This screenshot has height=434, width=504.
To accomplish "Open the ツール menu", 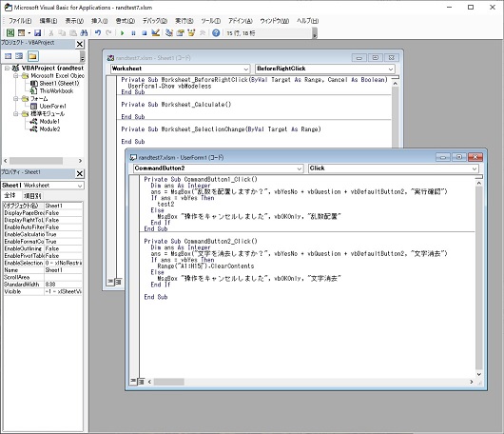I will pos(210,21).
